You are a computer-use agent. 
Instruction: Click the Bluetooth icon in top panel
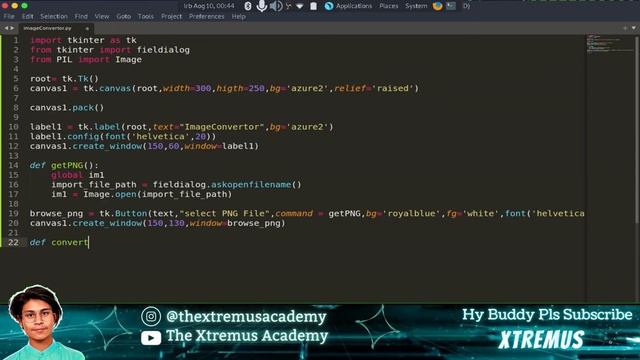click(x=247, y=6)
